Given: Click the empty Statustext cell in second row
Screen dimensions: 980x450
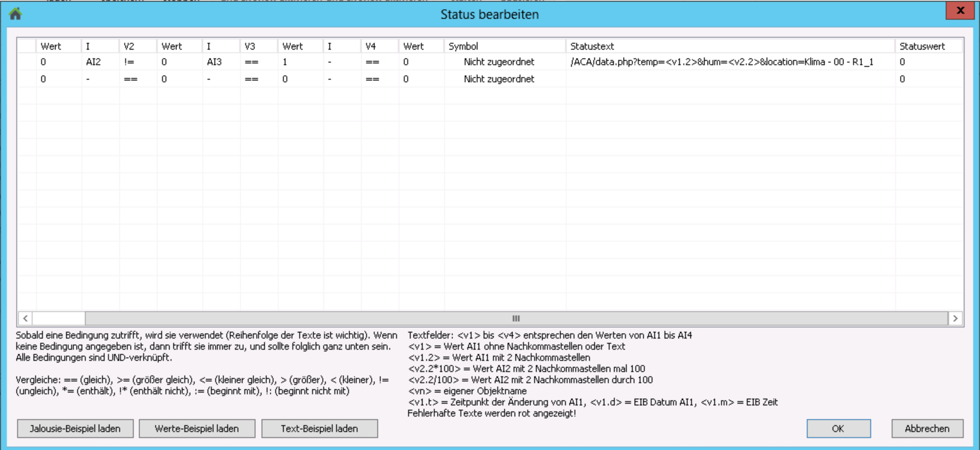Looking at the screenshot, I should coord(729,79).
